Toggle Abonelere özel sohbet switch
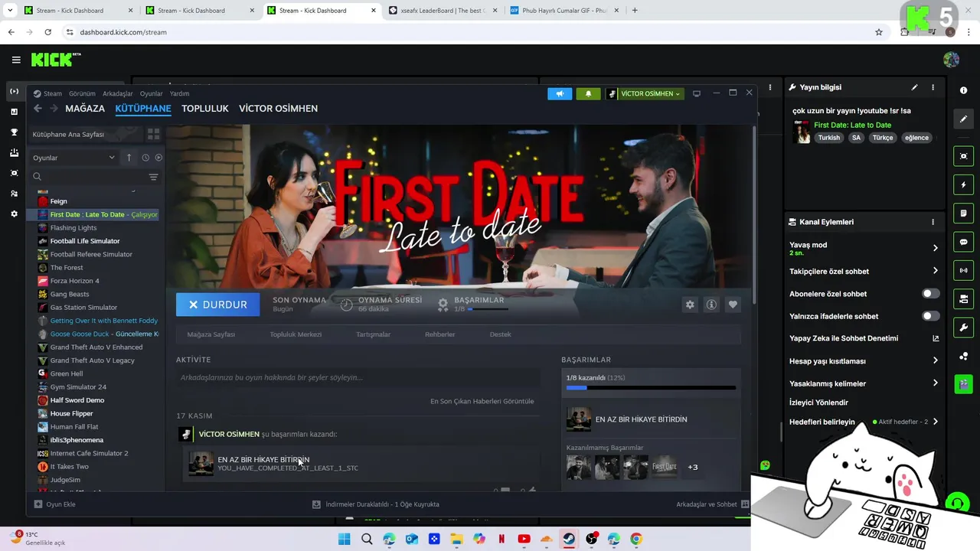The width and height of the screenshot is (980, 551). [x=930, y=294]
